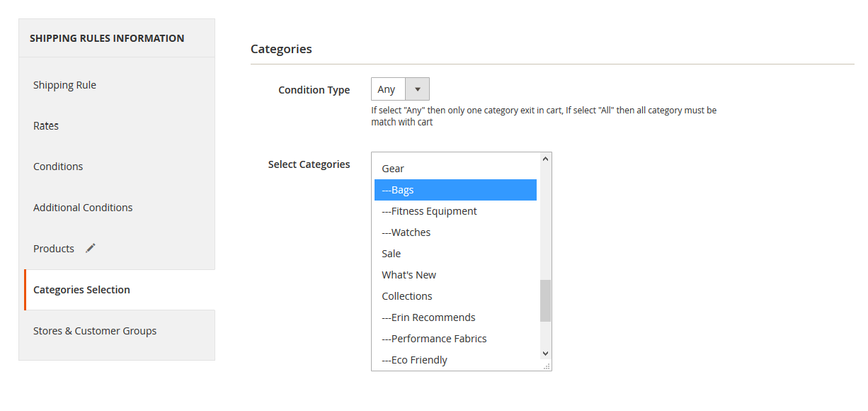Click the Condition Type dropdown arrow

(417, 89)
